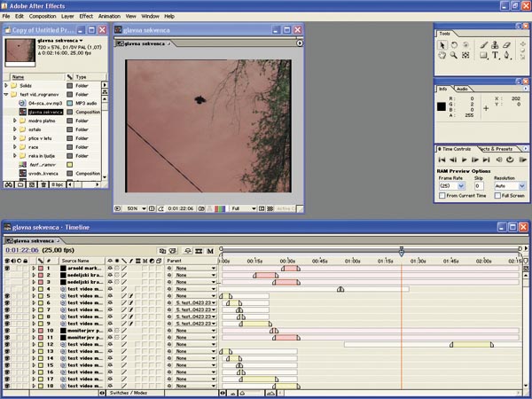Enable the From Current Time checkbox

tap(443, 195)
